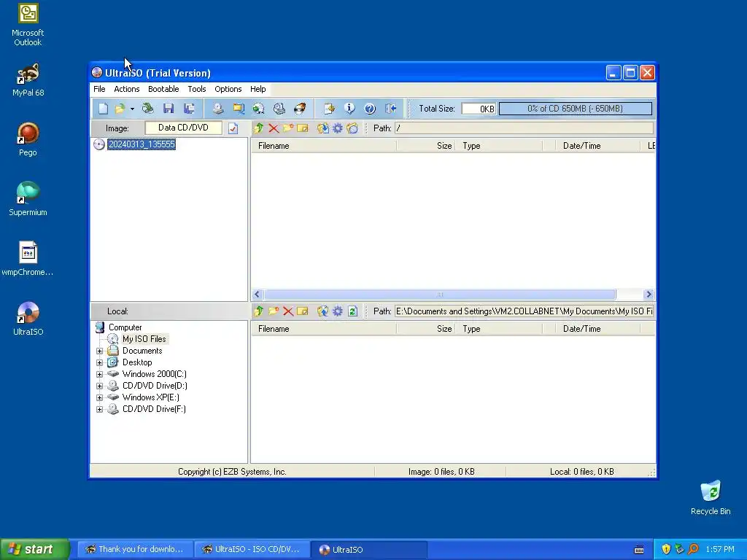
Task: Open the dropdown arrow beside Open icon
Action: [132, 109]
